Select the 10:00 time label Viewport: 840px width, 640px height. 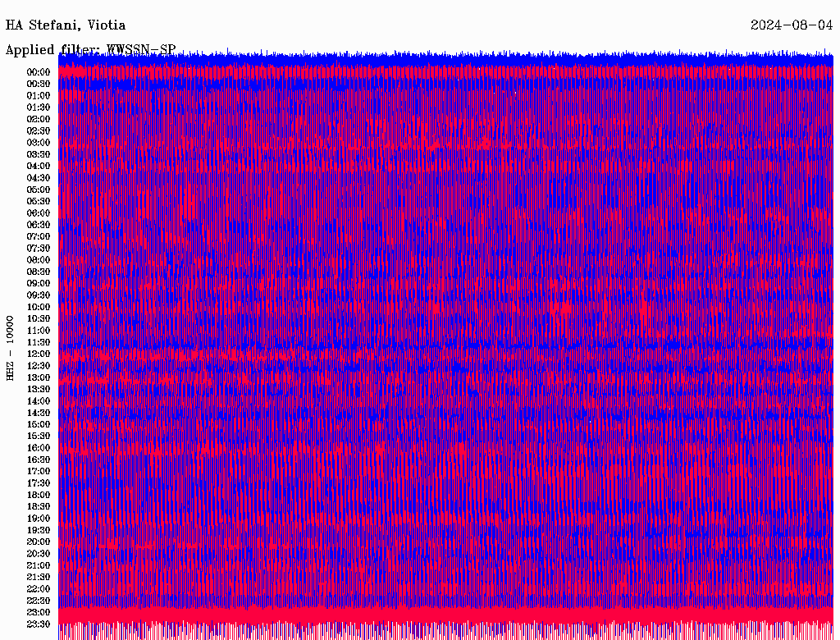39,307
